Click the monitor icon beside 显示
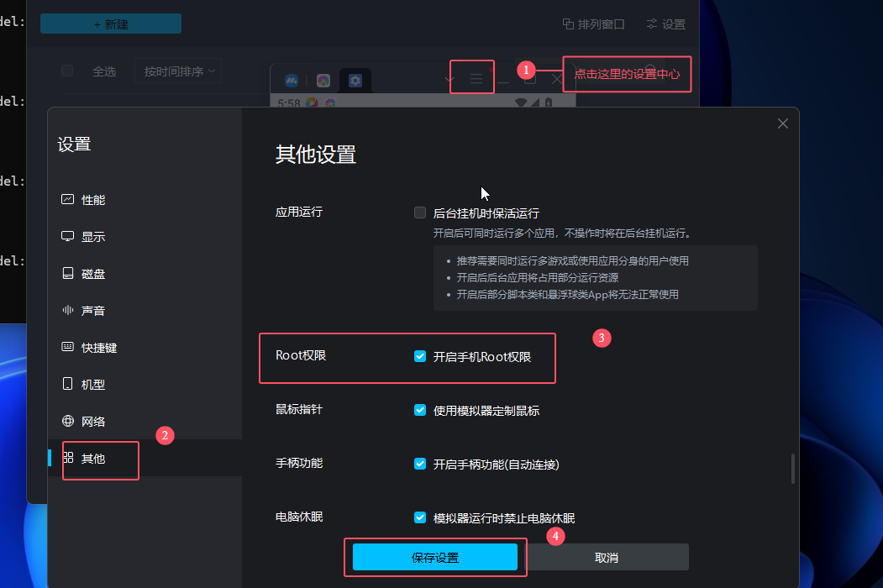The image size is (883, 588). point(67,237)
